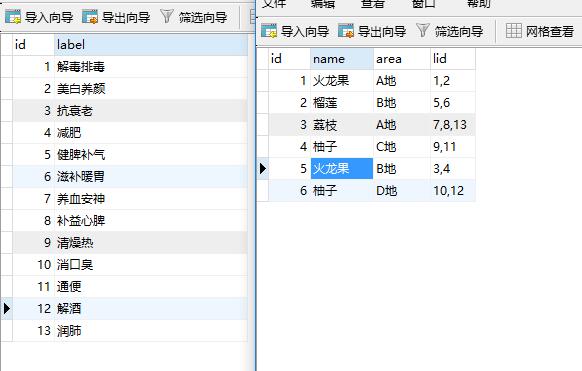Select the 补益心脾 label cell
Viewport: 582px width, 371px height.
pos(151,221)
